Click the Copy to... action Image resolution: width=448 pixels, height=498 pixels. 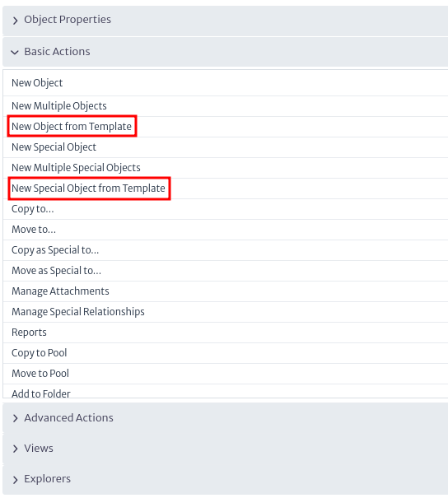click(226, 209)
